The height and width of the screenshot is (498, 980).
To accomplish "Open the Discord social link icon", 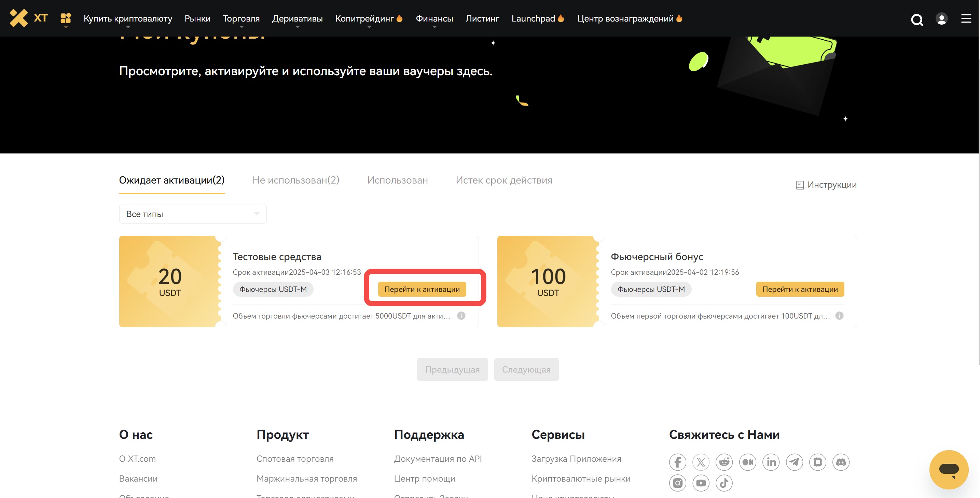I will pyautogui.click(x=841, y=462).
